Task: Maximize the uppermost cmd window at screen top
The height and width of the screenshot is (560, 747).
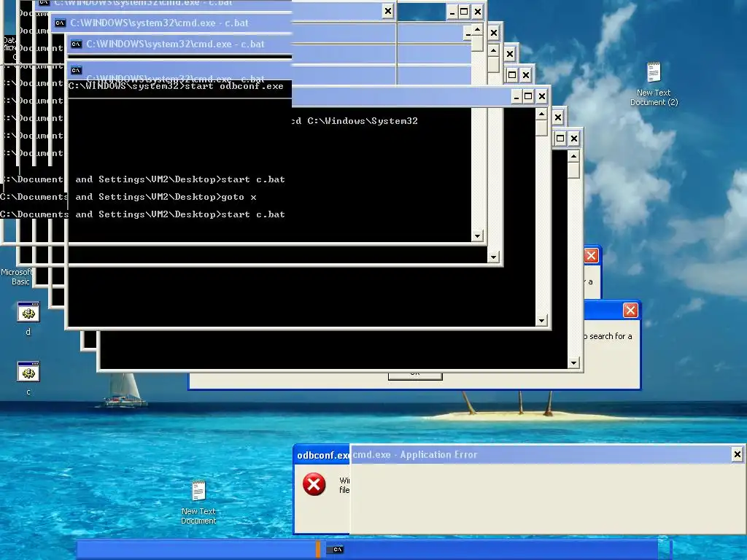Action: coord(464,12)
